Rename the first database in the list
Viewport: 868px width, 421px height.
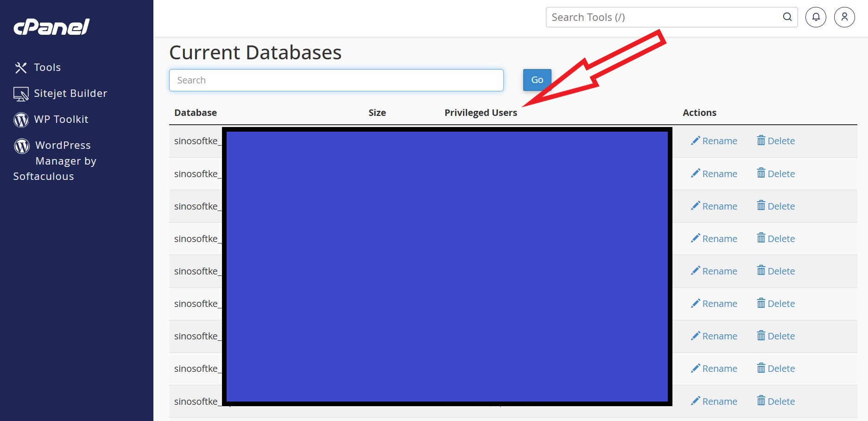719,141
